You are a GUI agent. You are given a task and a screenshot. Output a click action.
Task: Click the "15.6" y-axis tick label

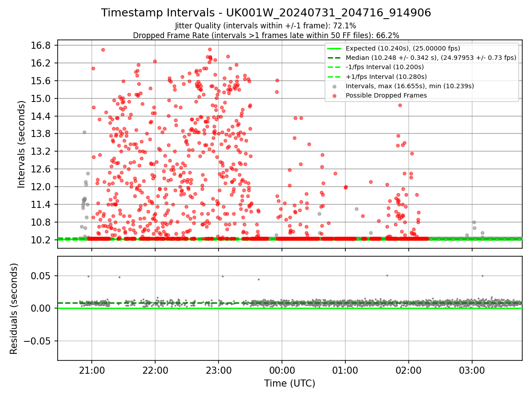click(41, 81)
